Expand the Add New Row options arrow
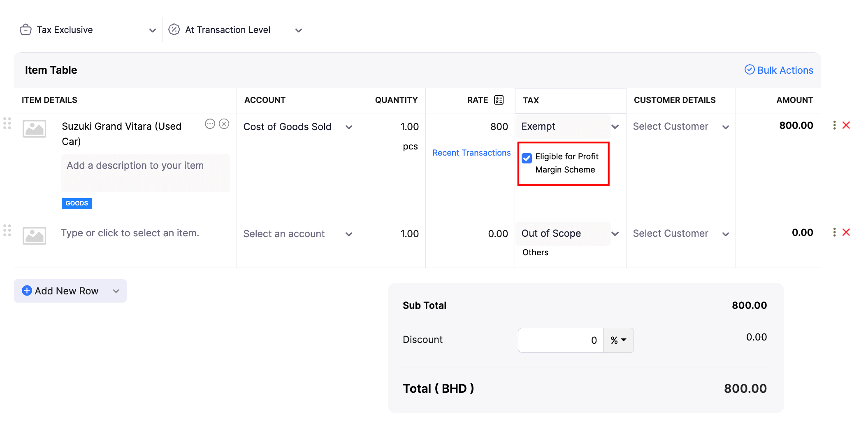This screenshot has height=429, width=868. click(x=116, y=291)
